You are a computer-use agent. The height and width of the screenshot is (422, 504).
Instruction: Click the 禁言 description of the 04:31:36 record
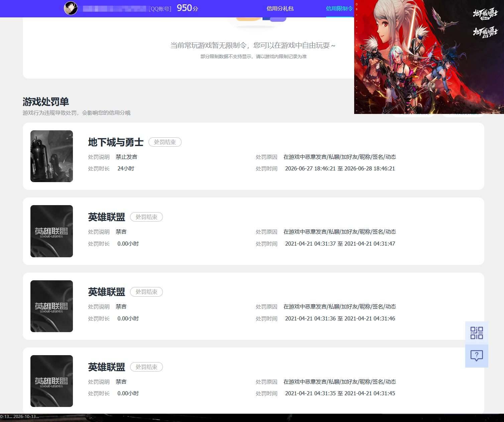point(121,307)
